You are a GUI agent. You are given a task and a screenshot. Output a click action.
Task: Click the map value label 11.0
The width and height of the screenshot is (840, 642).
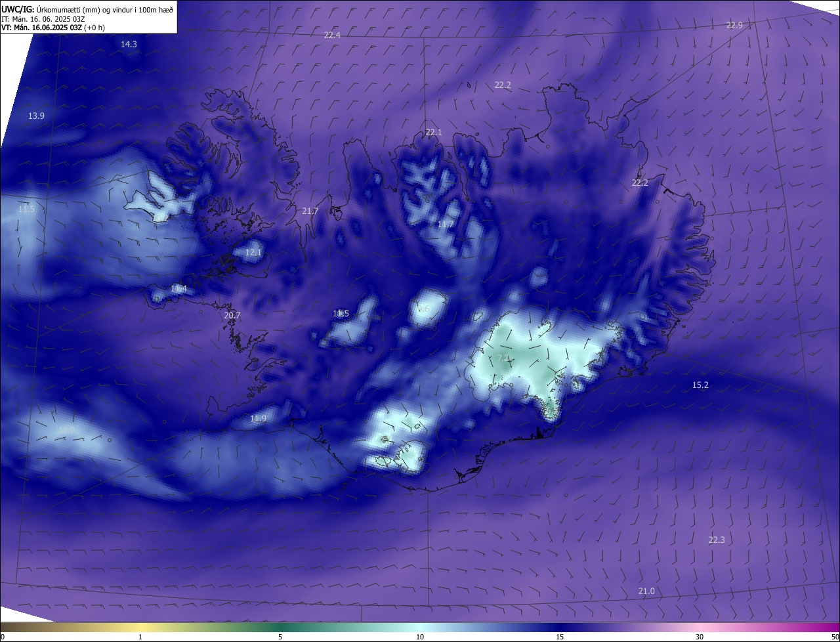[66, 431]
